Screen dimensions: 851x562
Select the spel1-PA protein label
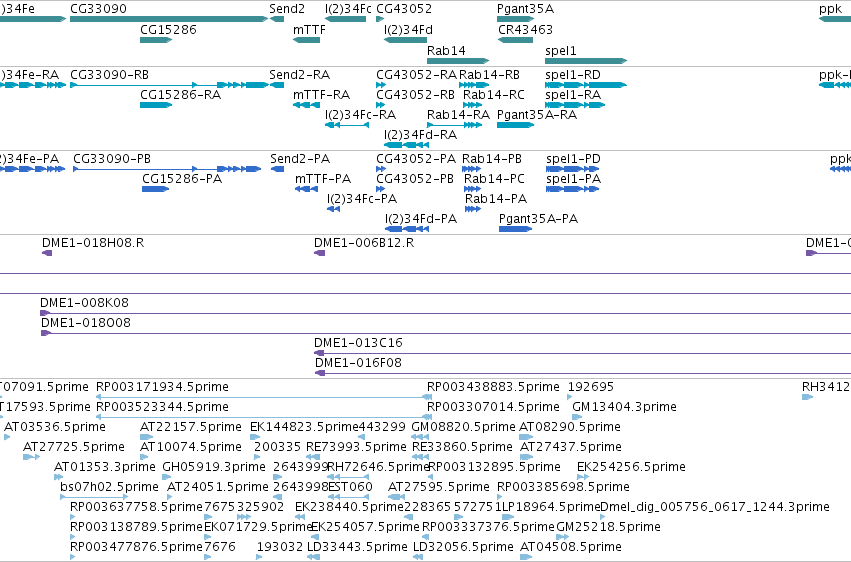[x=573, y=179]
